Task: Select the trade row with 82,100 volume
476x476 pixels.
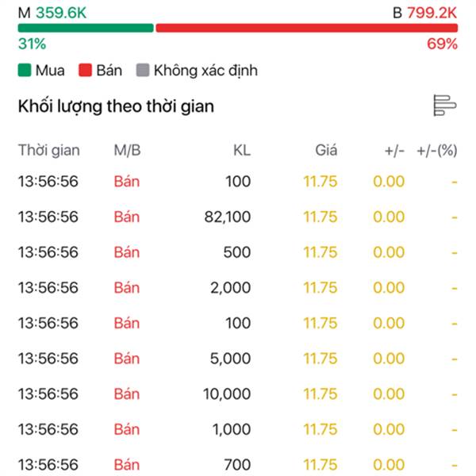Action: [x=238, y=217]
